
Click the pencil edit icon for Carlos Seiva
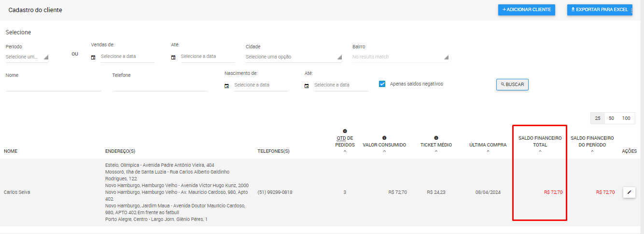click(629, 192)
